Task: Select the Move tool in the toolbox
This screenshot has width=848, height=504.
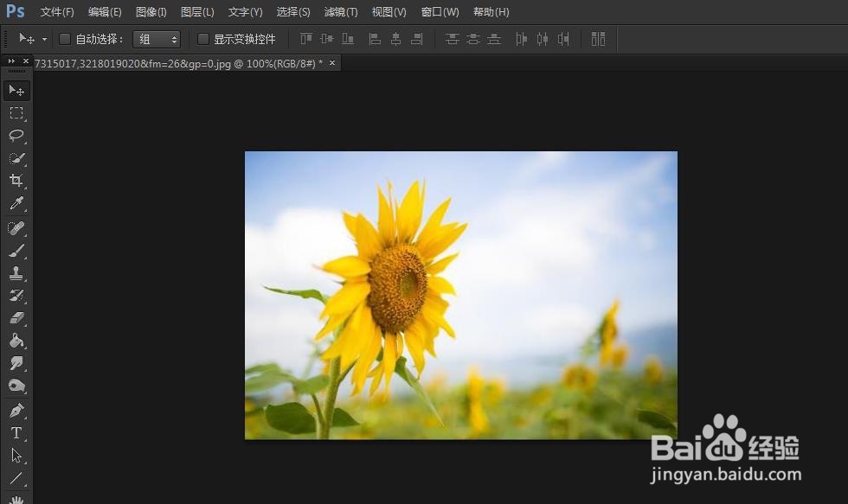Action: (16, 90)
